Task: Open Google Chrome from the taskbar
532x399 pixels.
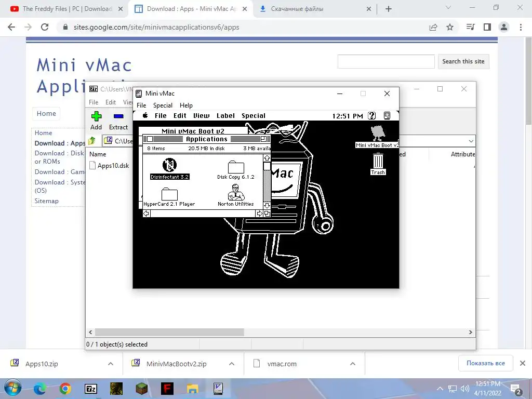Action: click(65, 389)
